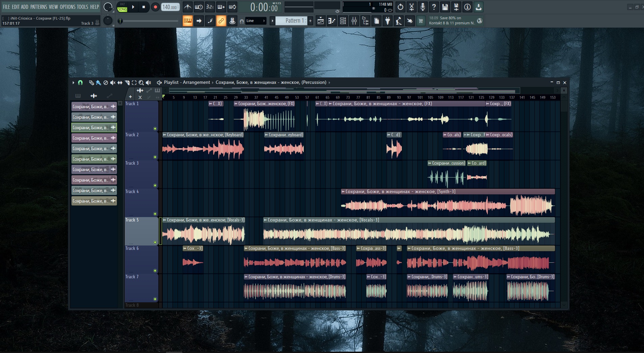Screen dimensions: 644x353
Task: Open the PATTERNS menu
Action: pyautogui.click(x=39, y=7)
